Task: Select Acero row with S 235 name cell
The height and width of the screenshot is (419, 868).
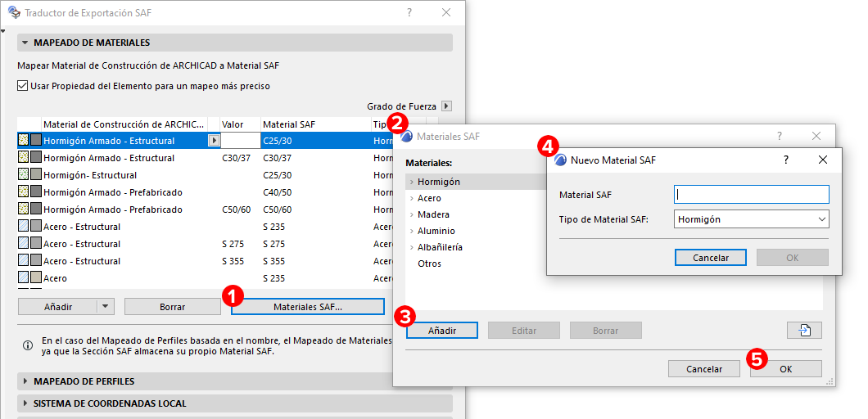Action: [56, 278]
